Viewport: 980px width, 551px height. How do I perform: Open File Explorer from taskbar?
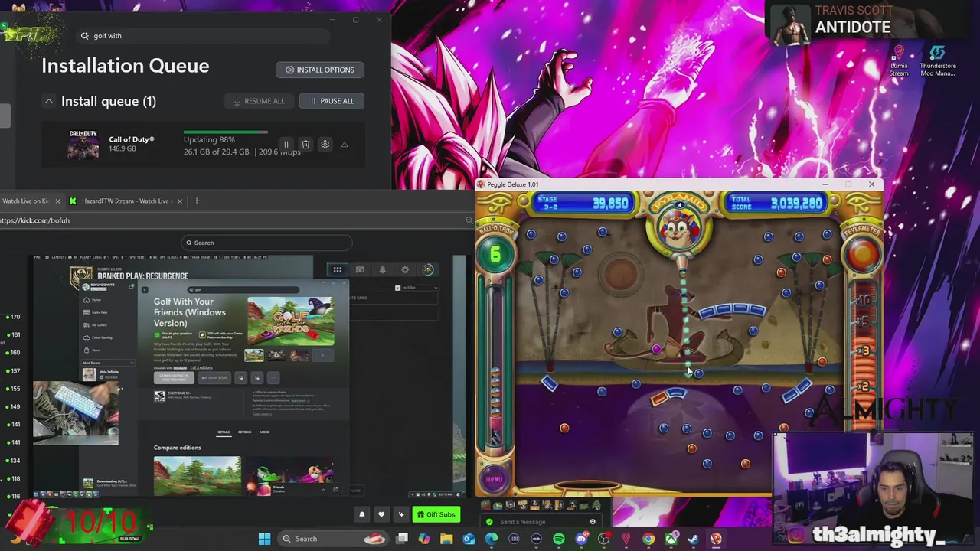(x=446, y=539)
